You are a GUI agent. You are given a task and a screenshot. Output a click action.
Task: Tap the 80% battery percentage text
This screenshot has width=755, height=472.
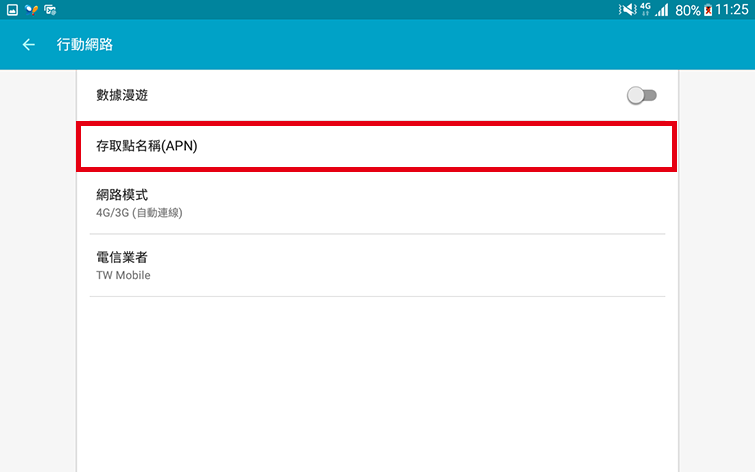tap(688, 10)
